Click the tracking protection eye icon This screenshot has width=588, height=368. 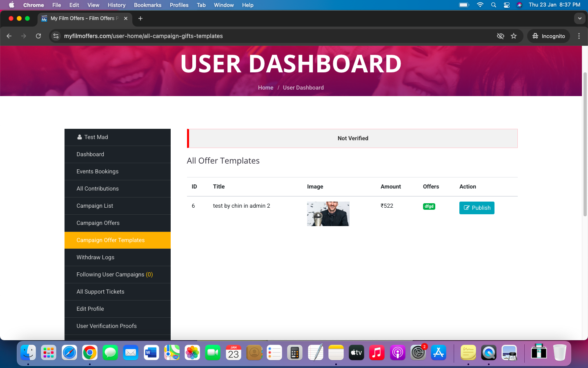tap(500, 36)
